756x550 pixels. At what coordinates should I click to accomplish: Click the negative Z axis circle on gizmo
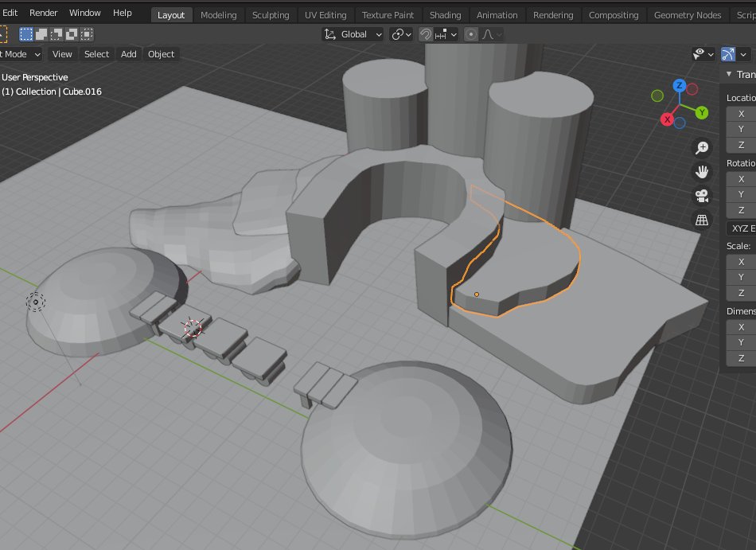(680, 123)
